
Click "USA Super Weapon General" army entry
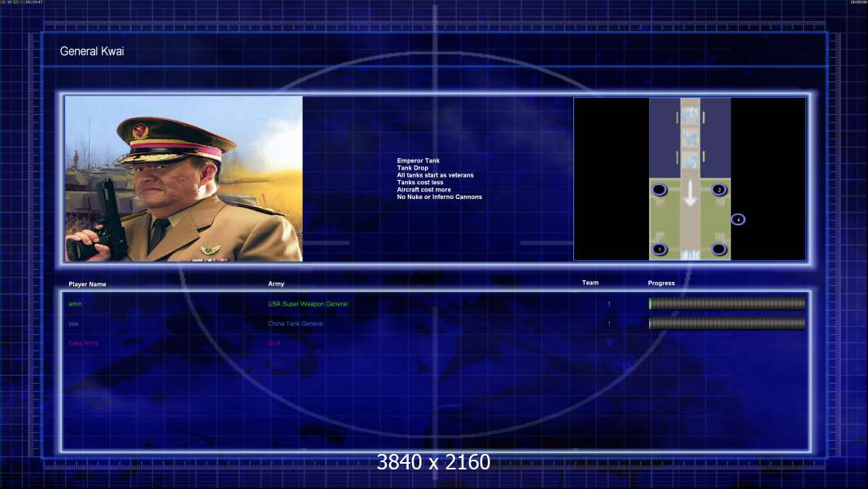tap(308, 304)
